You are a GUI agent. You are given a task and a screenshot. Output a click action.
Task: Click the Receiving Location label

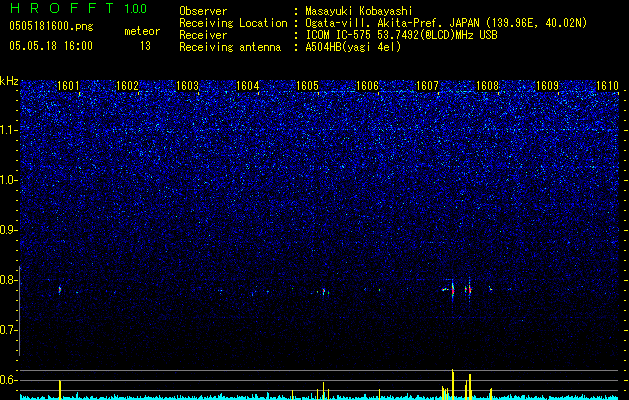233,23
